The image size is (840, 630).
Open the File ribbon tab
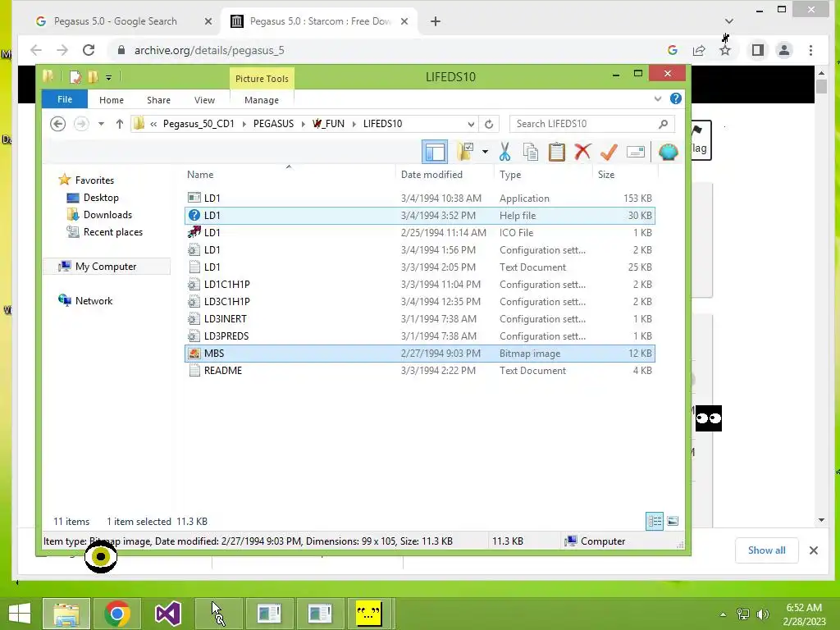[x=65, y=99]
